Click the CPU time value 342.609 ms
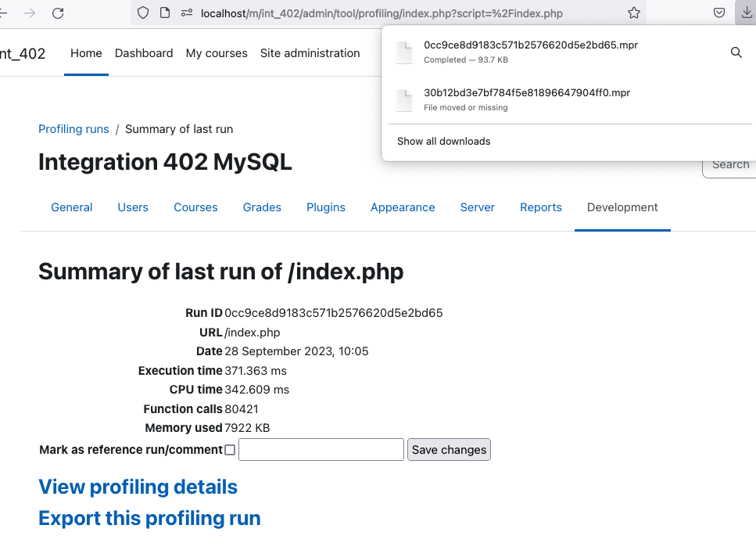The height and width of the screenshot is (543, 756). click(257, 390)
